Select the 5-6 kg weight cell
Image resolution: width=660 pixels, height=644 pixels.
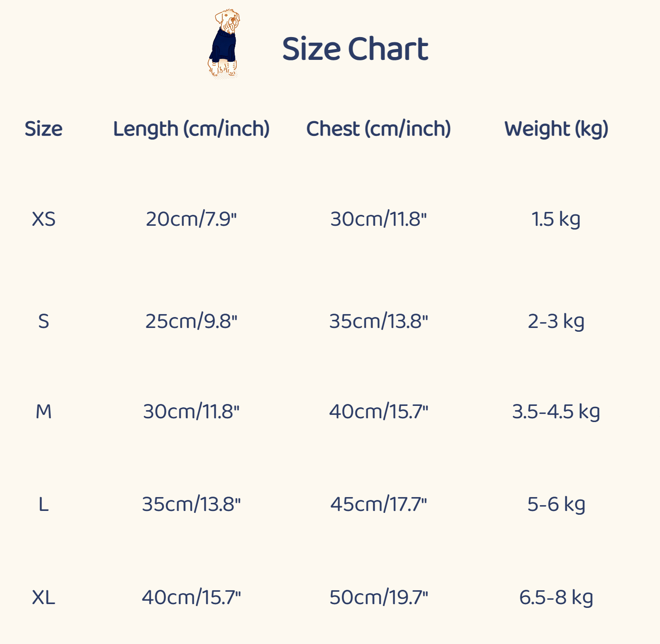pyautogui.click(x=556, y=504)
